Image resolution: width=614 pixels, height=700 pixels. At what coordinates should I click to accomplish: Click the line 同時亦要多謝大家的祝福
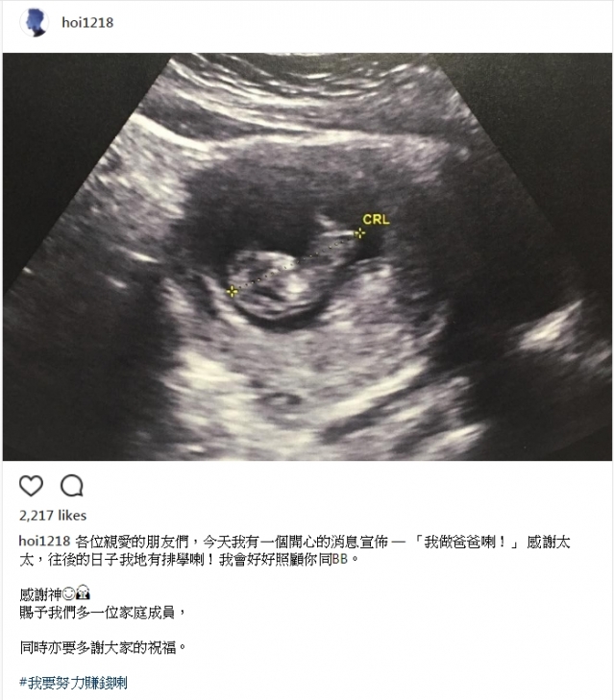click(103, 647)
